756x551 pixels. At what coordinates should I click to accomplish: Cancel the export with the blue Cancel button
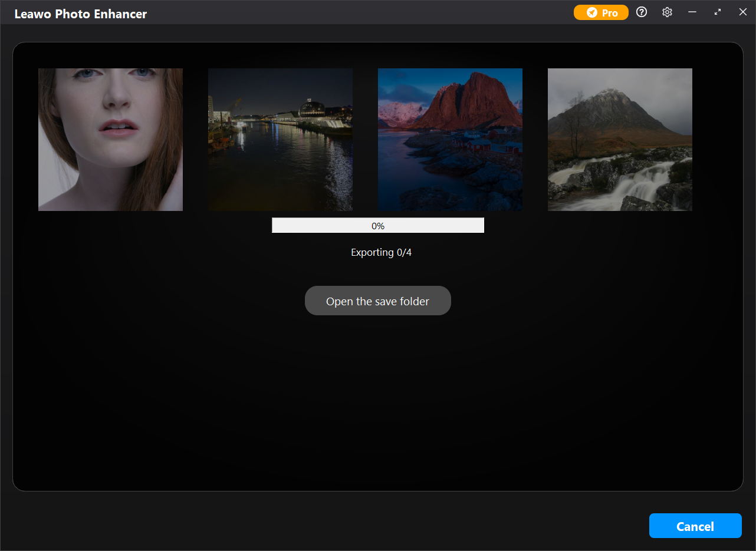pyautogui.click(x=695, y=526)
